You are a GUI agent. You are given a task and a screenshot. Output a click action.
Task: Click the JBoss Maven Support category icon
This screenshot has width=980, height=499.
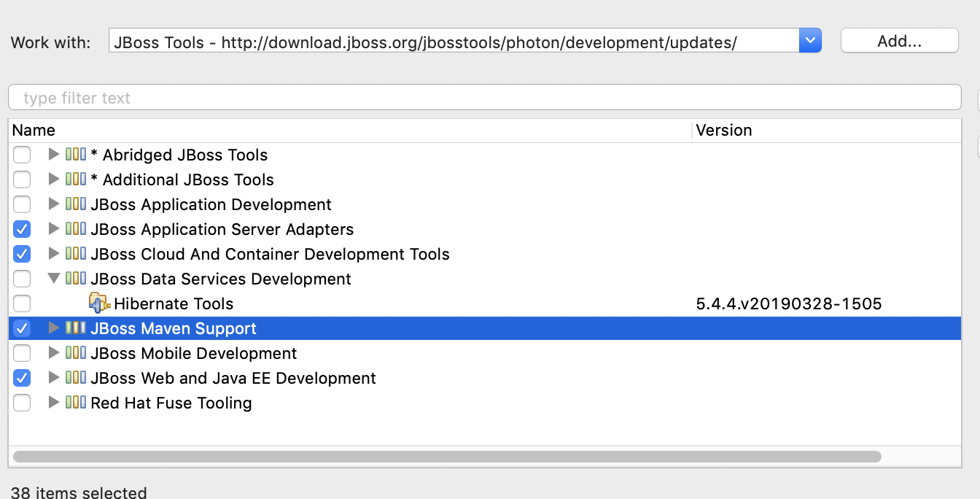coord(76,328)
